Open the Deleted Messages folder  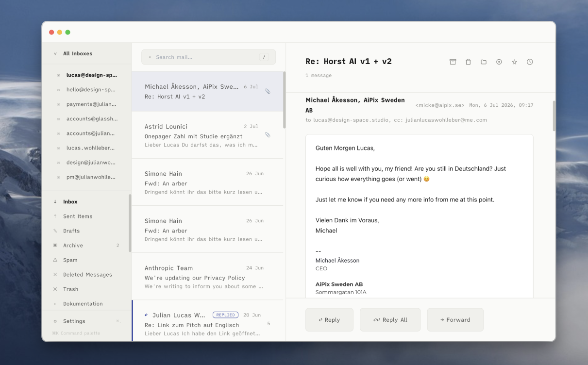(86, 274)
